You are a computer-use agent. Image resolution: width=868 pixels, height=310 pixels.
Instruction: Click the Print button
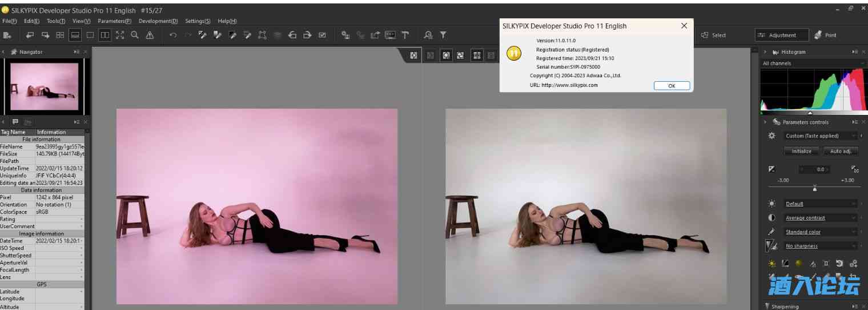click(825, 35)
